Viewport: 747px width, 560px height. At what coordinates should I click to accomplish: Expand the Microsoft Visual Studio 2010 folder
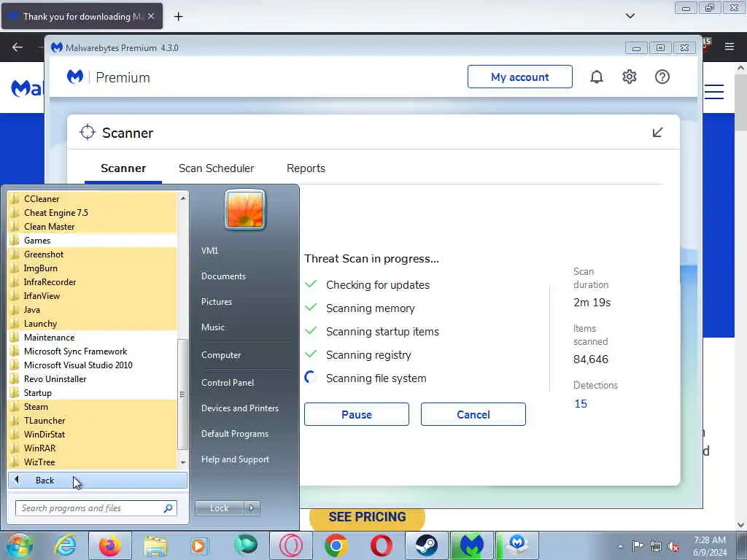(x=93, y=365)
